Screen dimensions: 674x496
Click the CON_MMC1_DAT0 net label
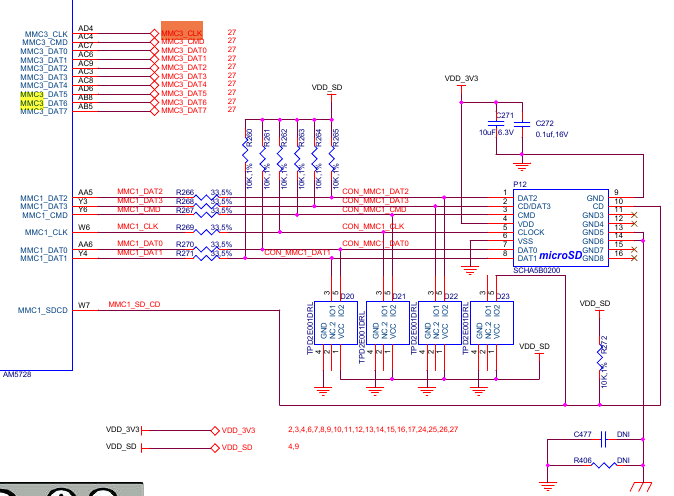[x=375, y=243]
